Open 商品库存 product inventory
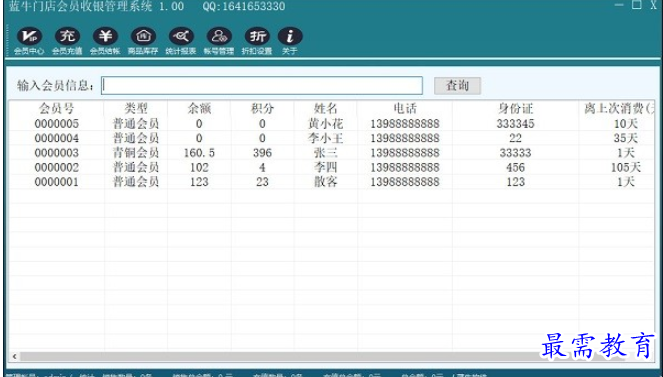The image size is (663, 377). (x=143, y=41)
